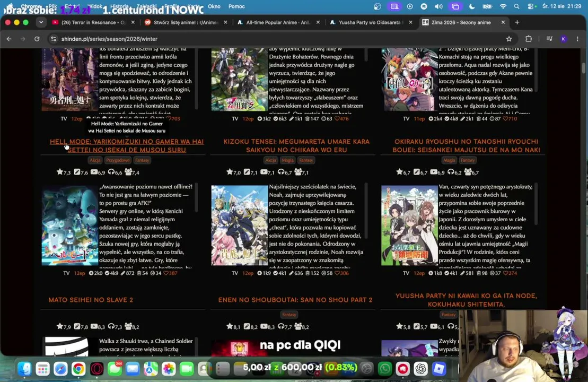
Task: Open Yuusha Party ni Kawaii Ko link
Action: tap(466, 300)
